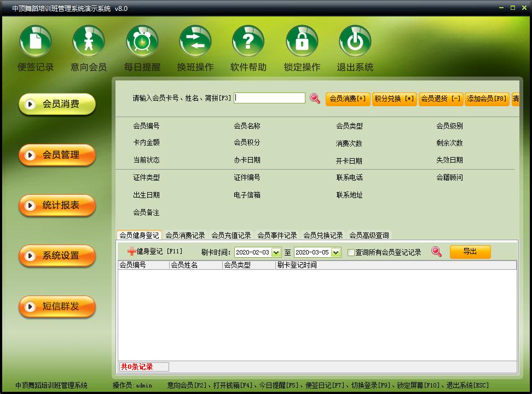Screen dimensions: 532x394
Task: Click inside the member card number input field
Action: (269, 98)
